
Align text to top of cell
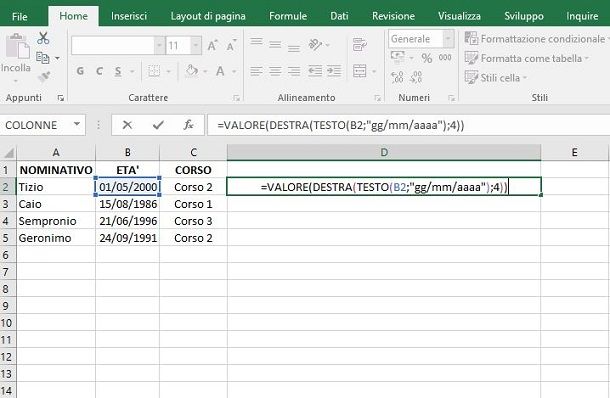pyautogui.click(x=256, y=41)
